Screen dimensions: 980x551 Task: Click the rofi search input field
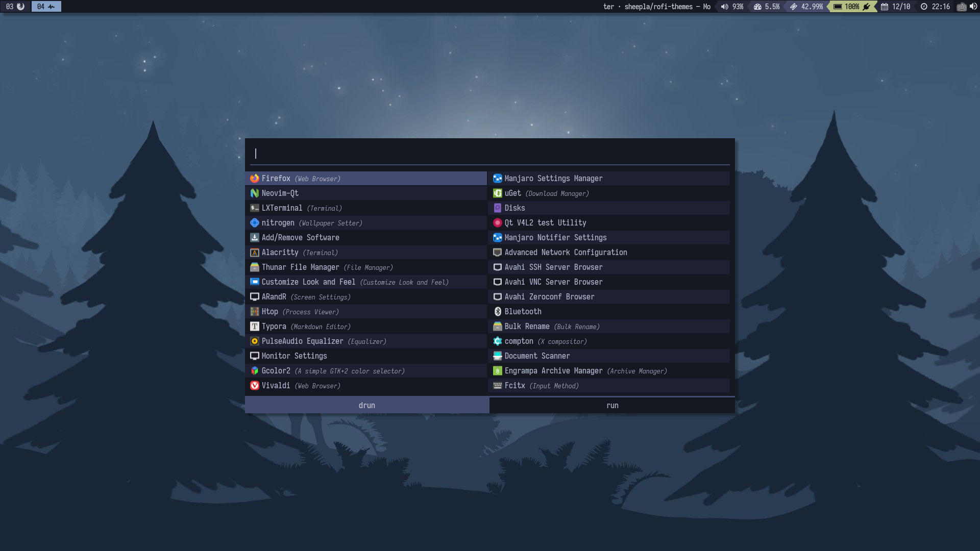490,154
